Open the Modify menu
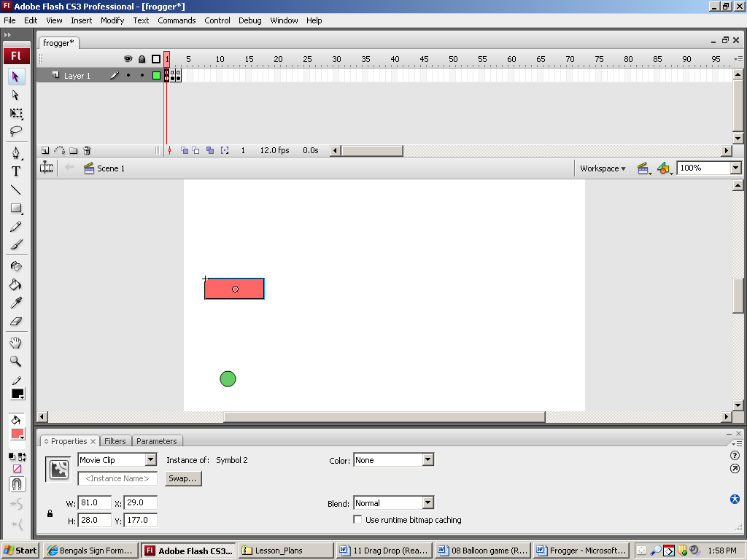 pyautogui.click(x=112, y=20)
